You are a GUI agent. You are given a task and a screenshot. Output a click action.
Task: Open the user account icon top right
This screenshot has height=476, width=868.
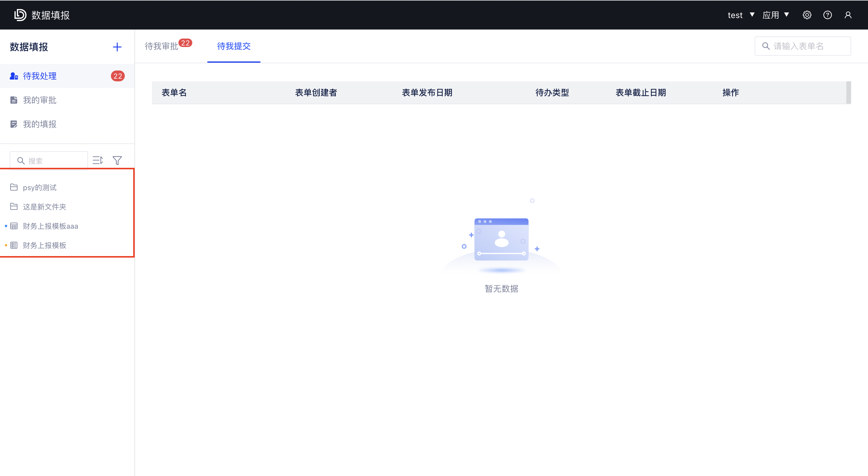coord(848,14)
